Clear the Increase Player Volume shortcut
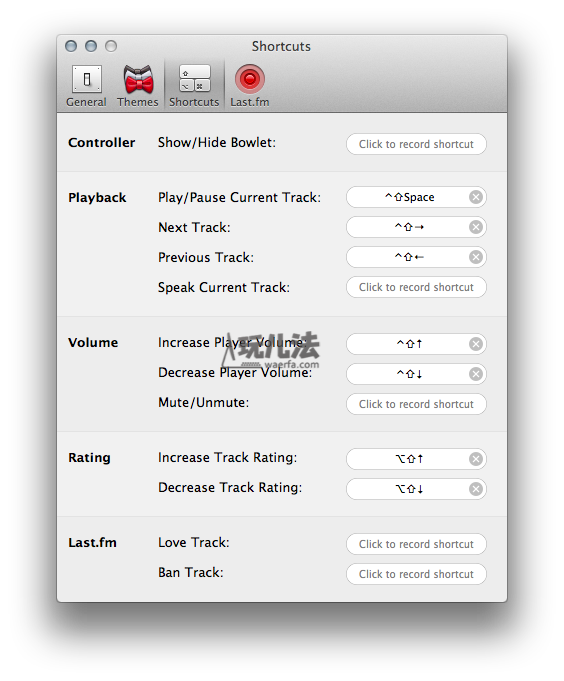This screenshot has height=681, width=564. coord(476,344)
